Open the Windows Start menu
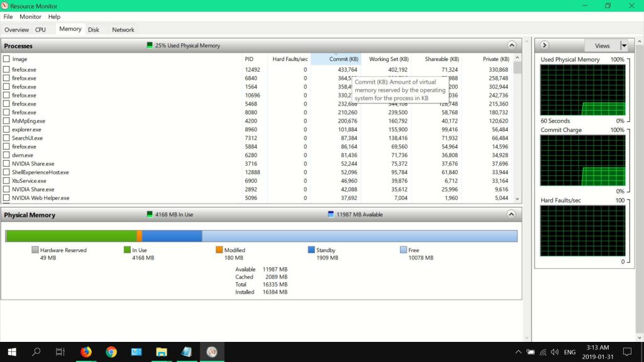Screen dimensions: 644x362 point(12,352)
